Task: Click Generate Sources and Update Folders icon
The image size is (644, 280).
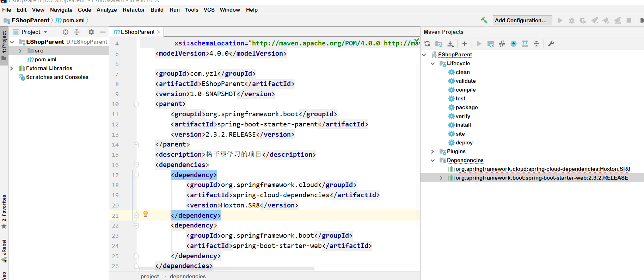Action: coord(439,44)
